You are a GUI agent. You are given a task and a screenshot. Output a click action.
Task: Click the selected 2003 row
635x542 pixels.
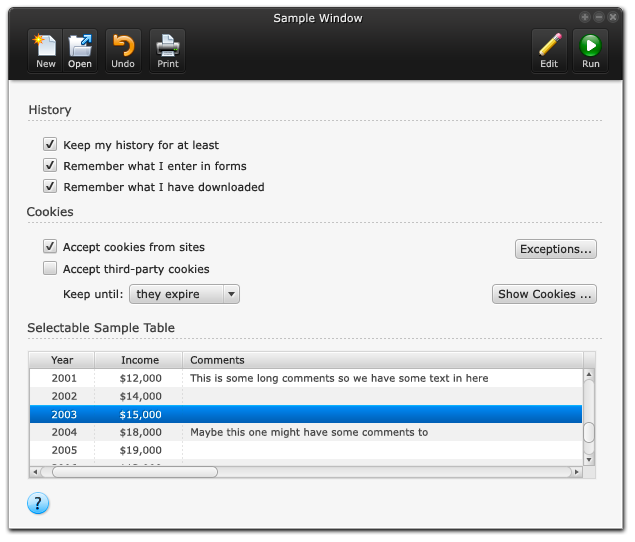pos(306,414)
